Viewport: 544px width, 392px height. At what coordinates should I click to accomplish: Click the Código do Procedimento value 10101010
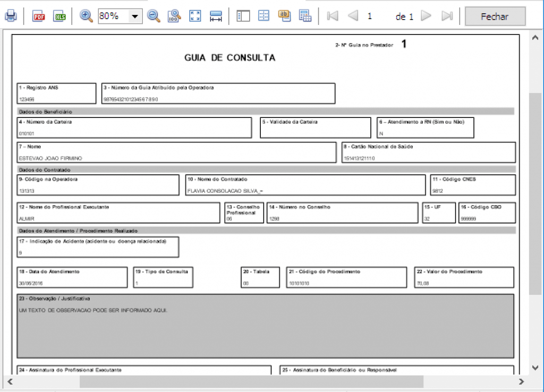pos(299,284)
